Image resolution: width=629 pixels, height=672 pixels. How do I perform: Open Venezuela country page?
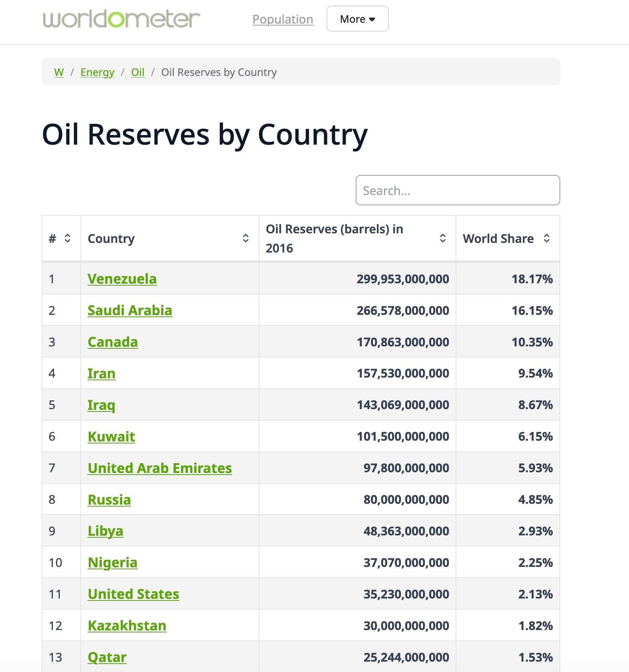tap(122, 279)
